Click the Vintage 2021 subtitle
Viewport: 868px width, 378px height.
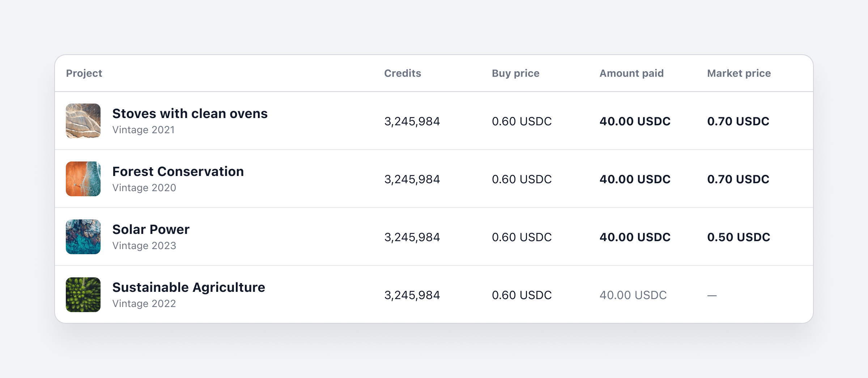pos(144,130)
